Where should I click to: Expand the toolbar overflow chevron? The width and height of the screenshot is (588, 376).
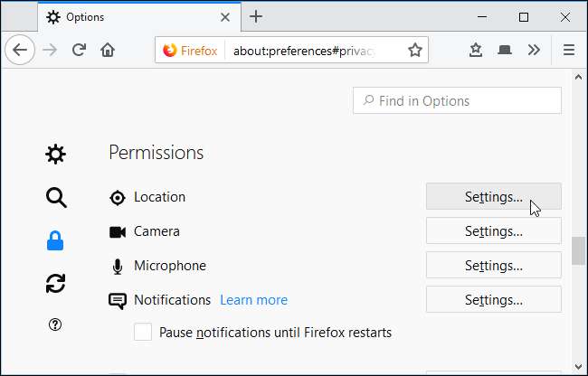click(534, 51)
